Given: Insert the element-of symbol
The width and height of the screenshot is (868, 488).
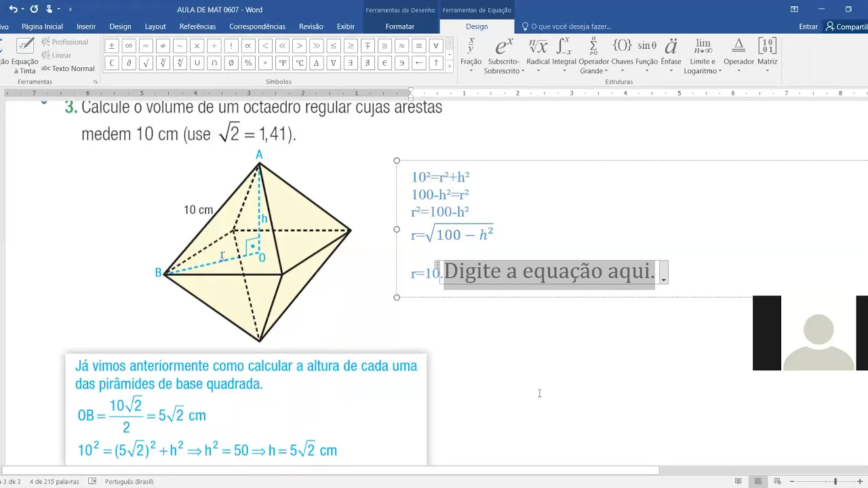Looking at the screenshot, I should [x=385, y=63].
